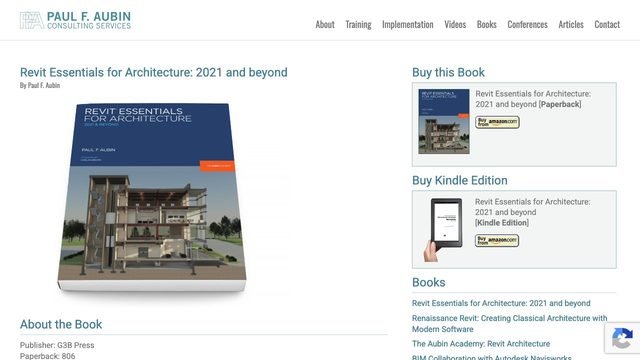Click the reCAPTCHA badge icon
Viewport: 640px width, 360px height.
click(x=622, y=338)
